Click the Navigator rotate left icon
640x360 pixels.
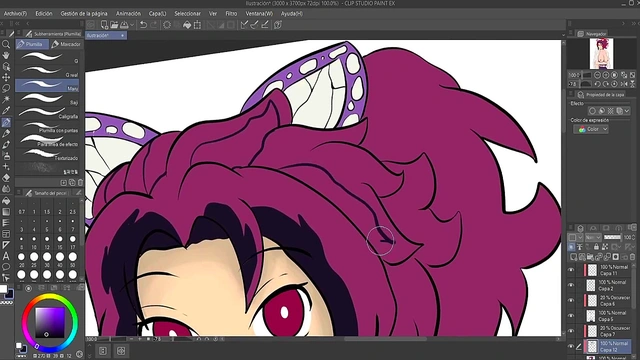(597, 84)
